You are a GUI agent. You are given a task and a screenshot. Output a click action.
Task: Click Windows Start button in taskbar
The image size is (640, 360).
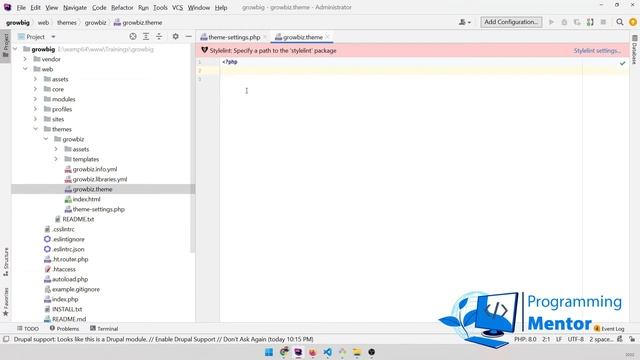(269, 352)
